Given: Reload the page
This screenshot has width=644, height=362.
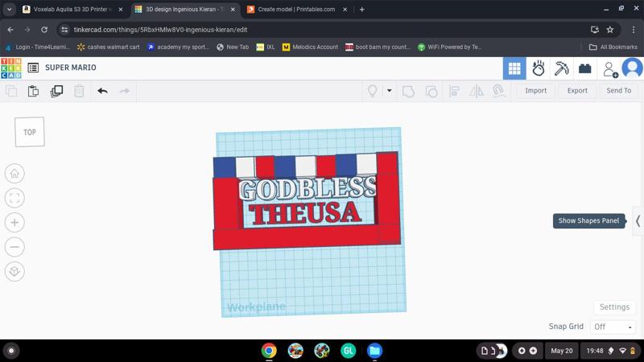Looking at the screenshot, I should point(44,30).
